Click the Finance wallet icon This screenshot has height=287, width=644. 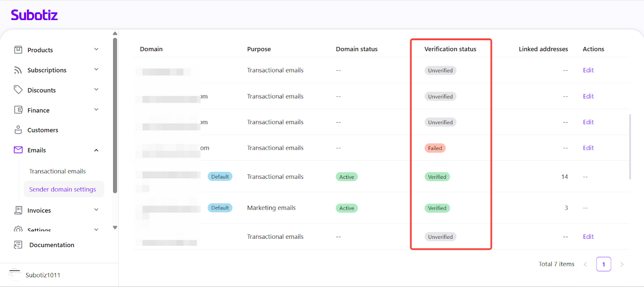click(x=18, y=110)
